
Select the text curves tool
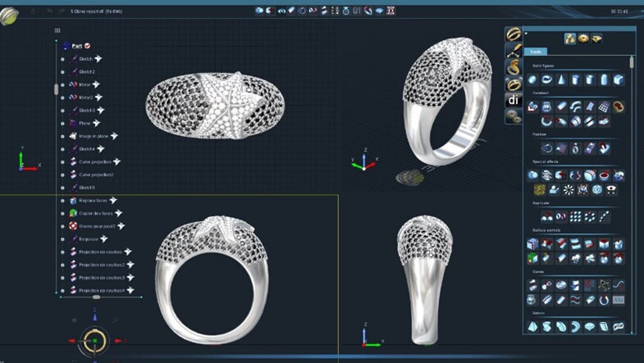click(x=618, y=300)
